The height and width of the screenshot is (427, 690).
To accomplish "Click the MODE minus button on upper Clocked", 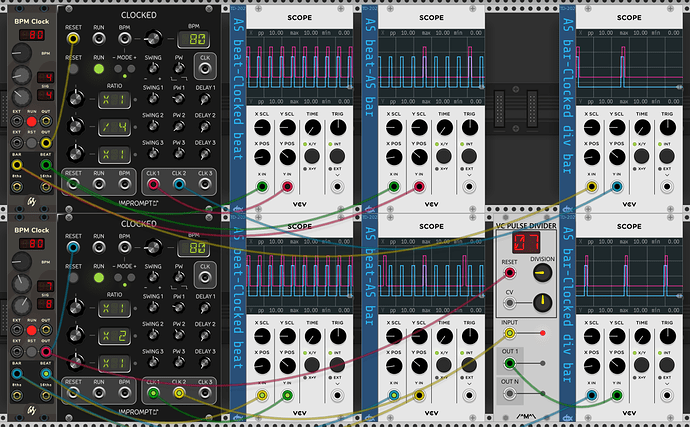I will (118, 69).
